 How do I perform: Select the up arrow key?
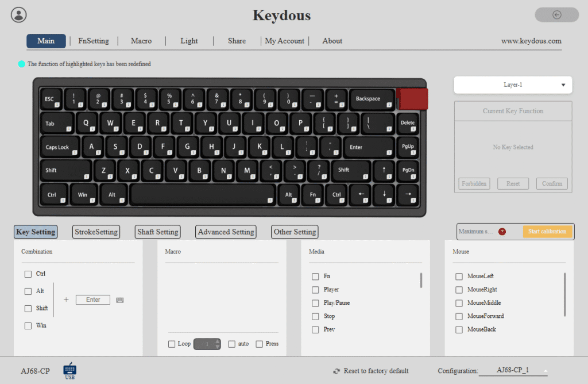[x=384, y=170]
